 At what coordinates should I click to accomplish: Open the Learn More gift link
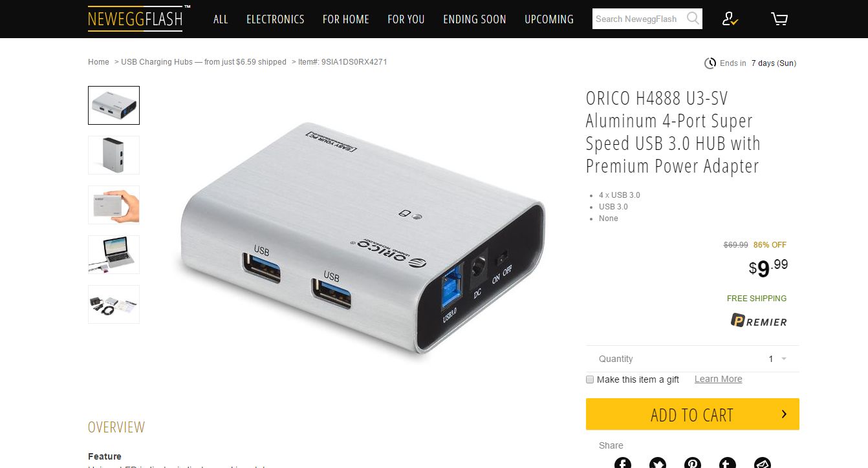pyautogui.click(x=718, y=379)
